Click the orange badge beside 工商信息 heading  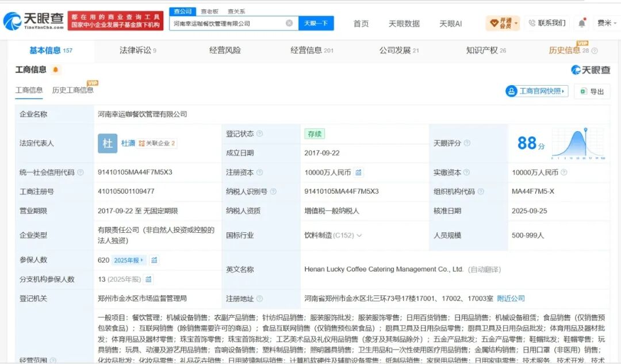[55, 70]
